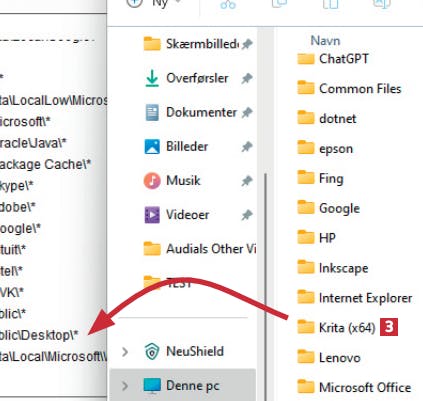Viewport: 423px width, 401px height.
Task: Expand the NeuShield tree node chevron
Action: (x=125, y=352)
